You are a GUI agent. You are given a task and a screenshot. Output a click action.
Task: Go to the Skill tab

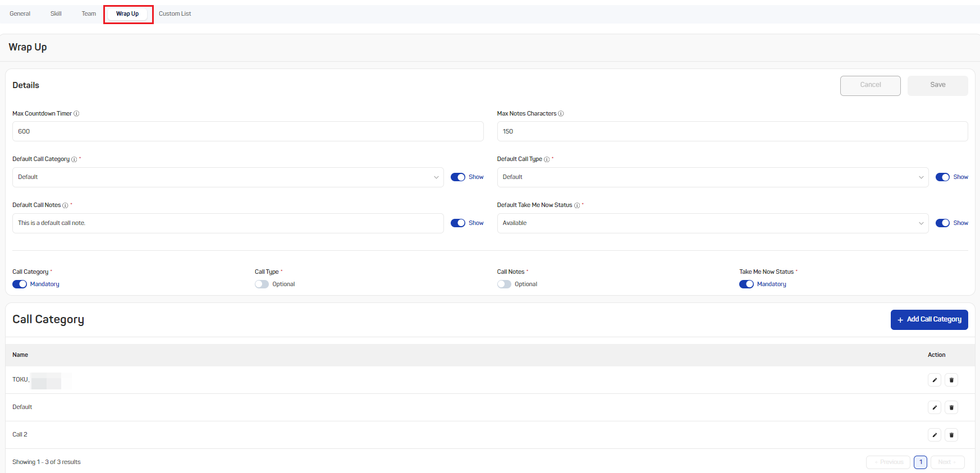click(x=56, y=13)
